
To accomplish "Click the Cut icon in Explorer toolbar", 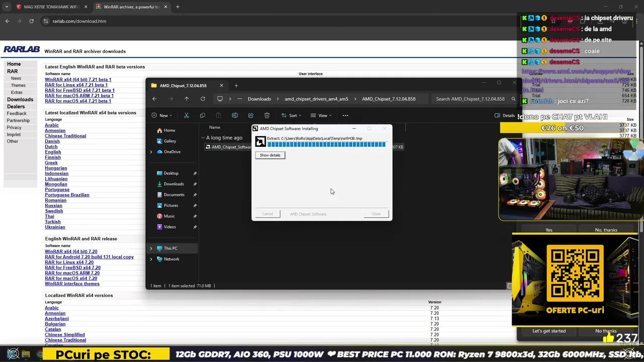I will click(x=186, y=115).
